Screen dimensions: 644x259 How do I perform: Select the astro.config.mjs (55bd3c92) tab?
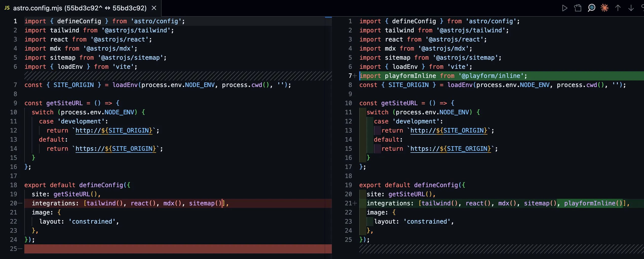click(80, 8)
